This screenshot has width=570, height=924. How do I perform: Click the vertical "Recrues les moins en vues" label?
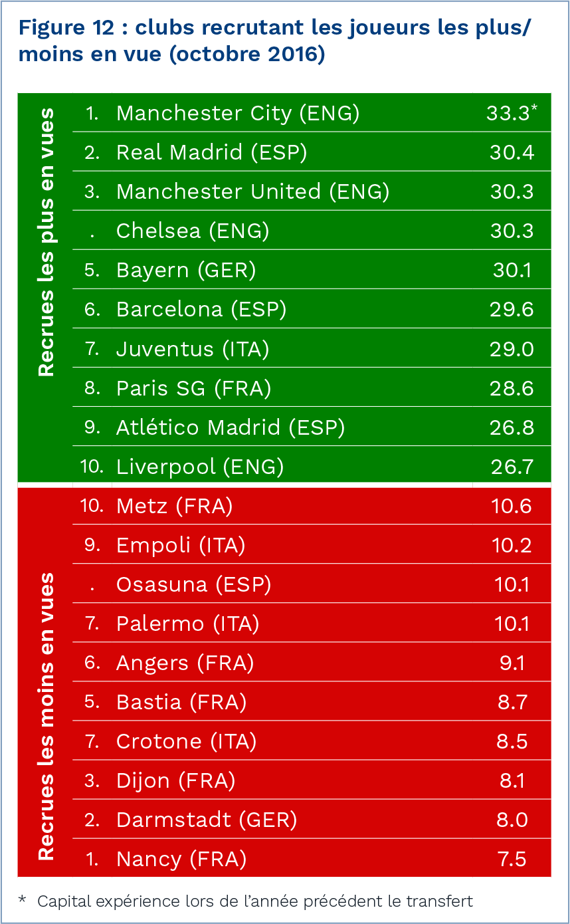coord(46,716)
